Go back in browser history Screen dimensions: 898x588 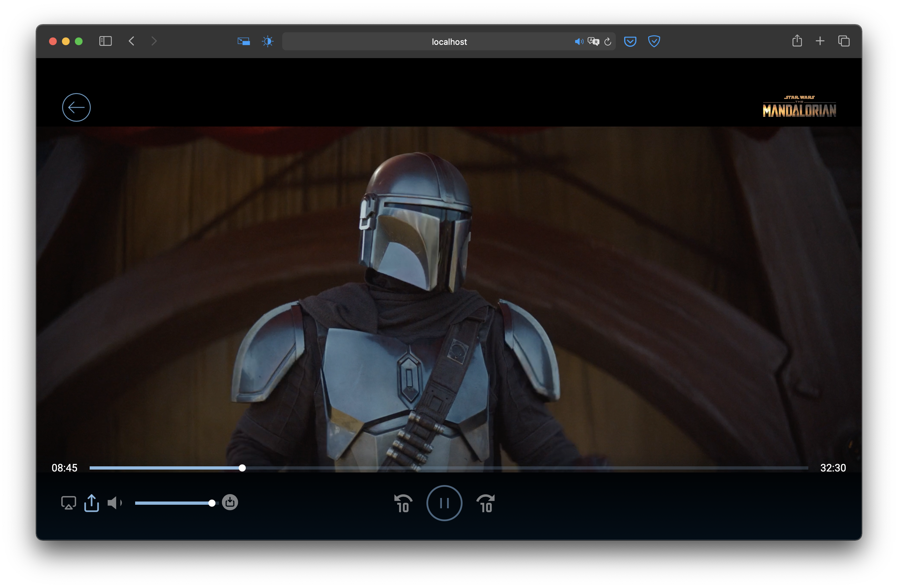131,41
